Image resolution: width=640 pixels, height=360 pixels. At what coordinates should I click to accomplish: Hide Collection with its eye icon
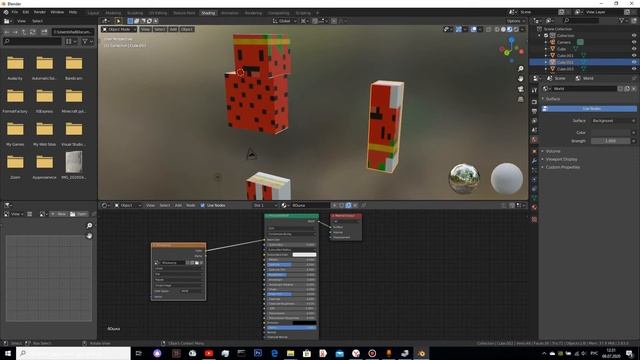point(634,36)
